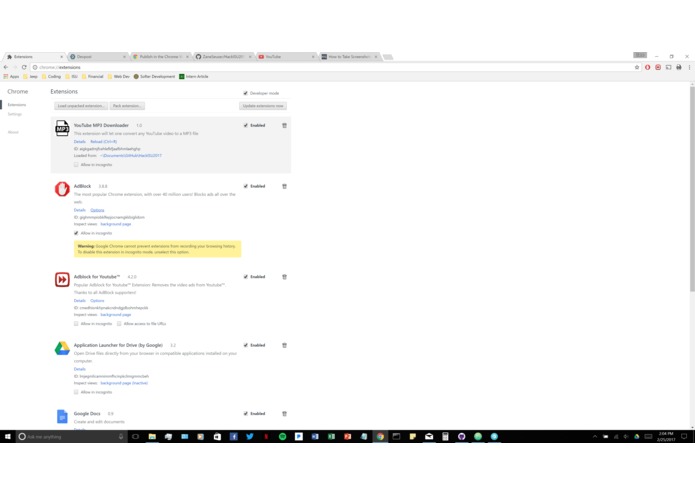The height and width of the screenshot is (494, 695).
Task: Toggle the Developer mode checkbox
Action: (246, 93)
